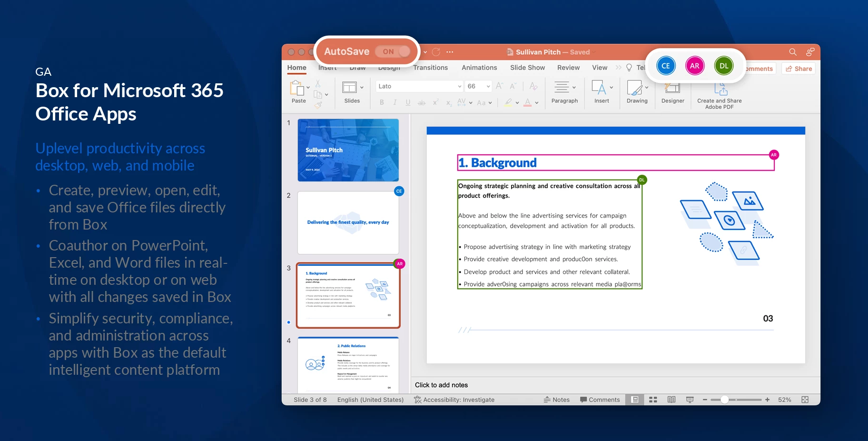The width and height of the screenshot is (868, 441).
Task: Click the Insert text box icon
Action: pyautogui.click(x=599, y=87)
